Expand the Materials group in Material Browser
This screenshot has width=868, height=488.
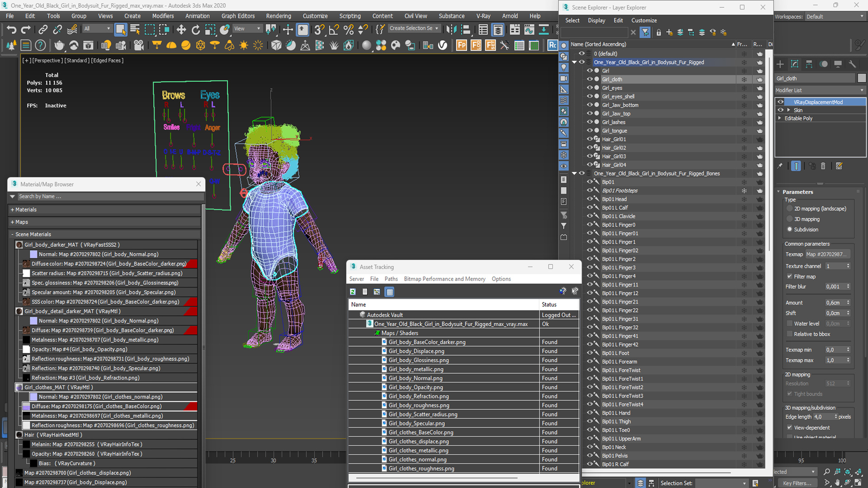pos(13,210)
